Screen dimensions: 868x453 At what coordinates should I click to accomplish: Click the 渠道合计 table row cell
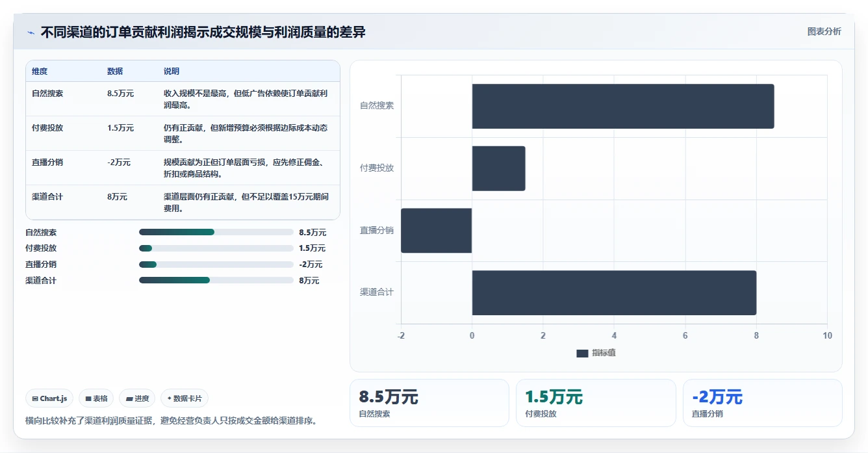[x=47, y=197]
